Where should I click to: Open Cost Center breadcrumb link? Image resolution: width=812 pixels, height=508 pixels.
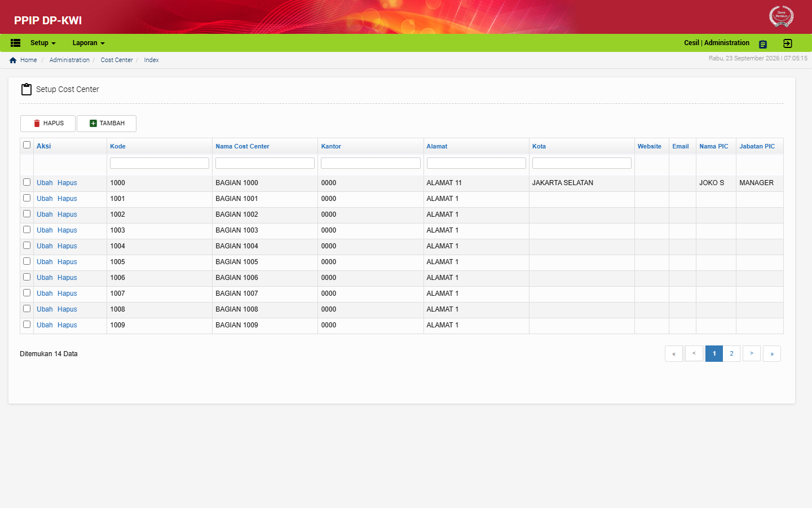[117, 60]
